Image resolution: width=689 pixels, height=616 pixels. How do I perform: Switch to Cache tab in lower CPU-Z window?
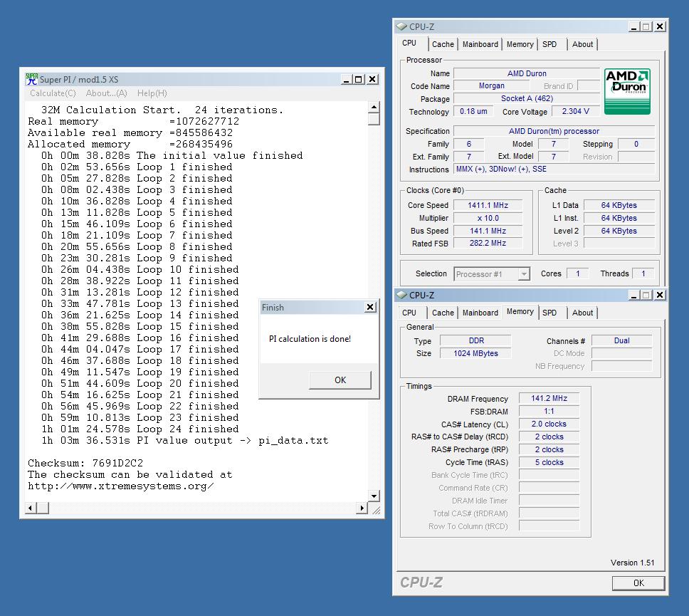pos(443,313)
